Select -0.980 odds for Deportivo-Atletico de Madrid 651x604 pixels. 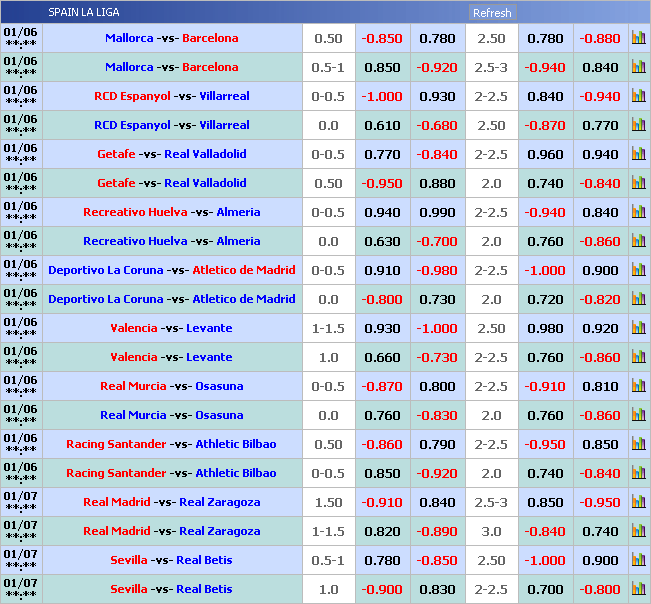click(x=437, y=270)
